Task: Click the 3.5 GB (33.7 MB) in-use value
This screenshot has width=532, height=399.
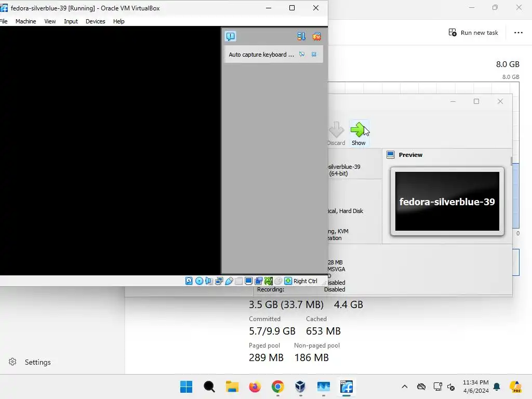Action: pyautogui.click(x=286, y=304)
